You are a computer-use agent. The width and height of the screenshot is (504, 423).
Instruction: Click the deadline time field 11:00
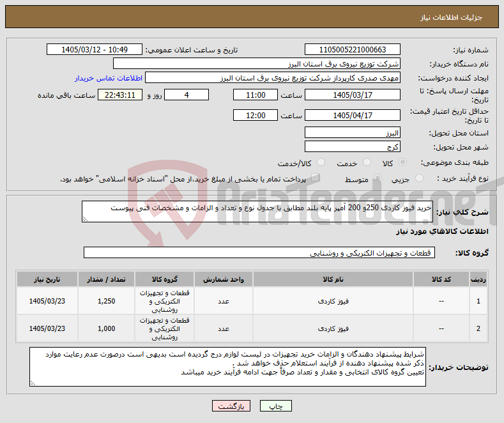pos(256,95)
